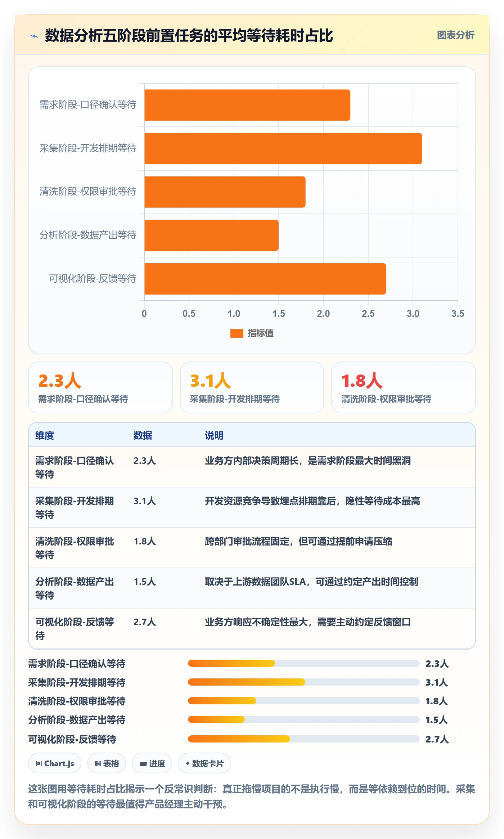504x839 pixels.
Task: Select 取决于上游数据团队SLA description cell
Action: [x=311, y=582]
